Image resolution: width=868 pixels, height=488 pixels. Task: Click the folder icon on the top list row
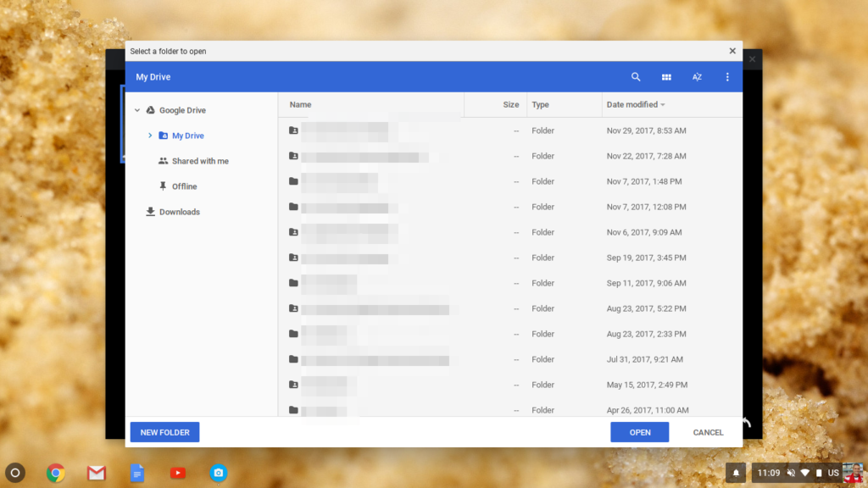click(293, 130)
